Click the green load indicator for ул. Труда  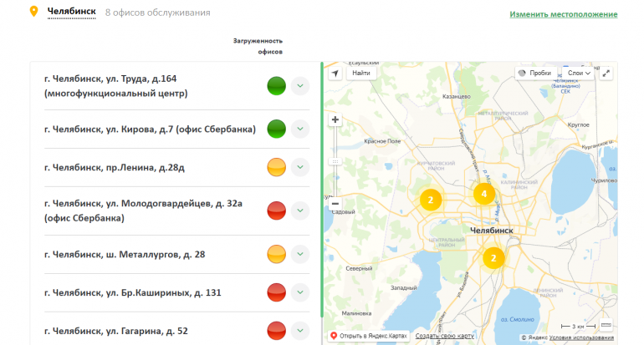276,86
